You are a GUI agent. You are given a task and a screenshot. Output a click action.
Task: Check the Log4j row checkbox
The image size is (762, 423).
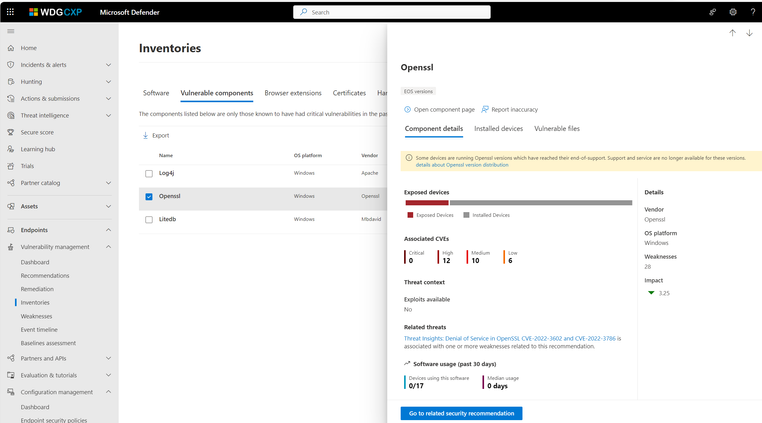tap(149, 174)
